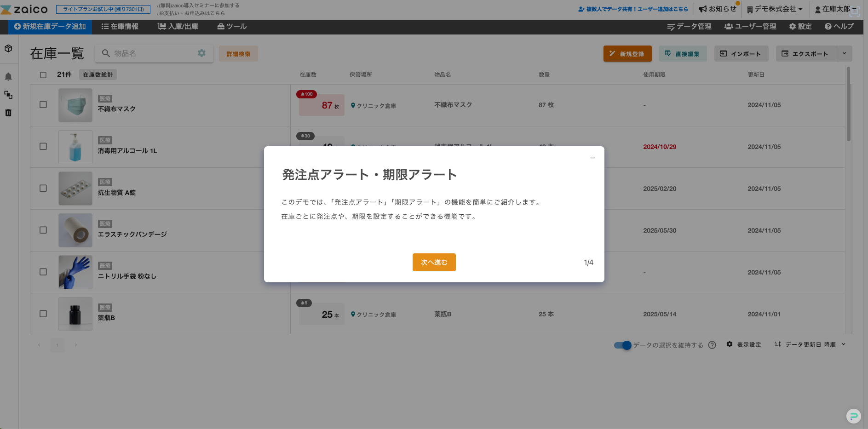
Task: Click the 新規登録 button
Action: pos(627,54)
